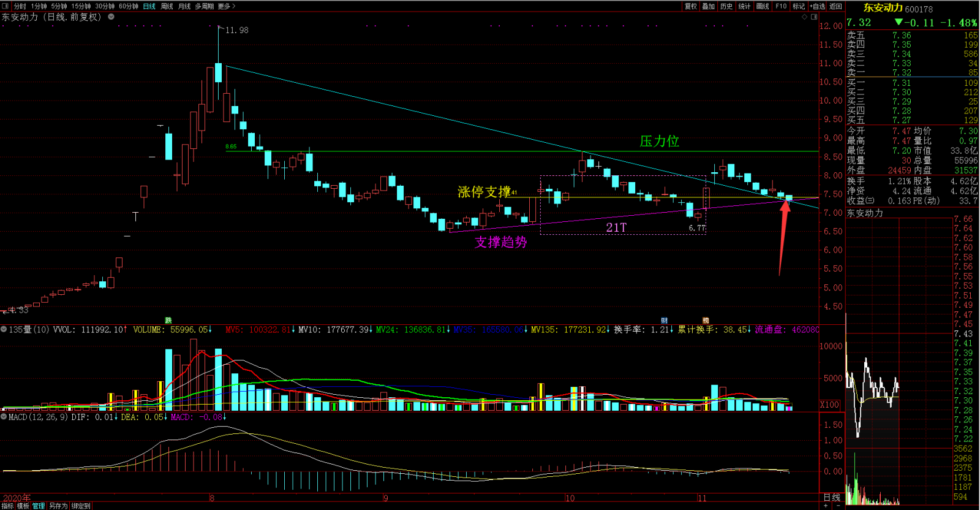Click the 2020年 year label on timeline
The height and width of the screenshot is (510, 980).
pyautogui.click(x=16, y=498)
